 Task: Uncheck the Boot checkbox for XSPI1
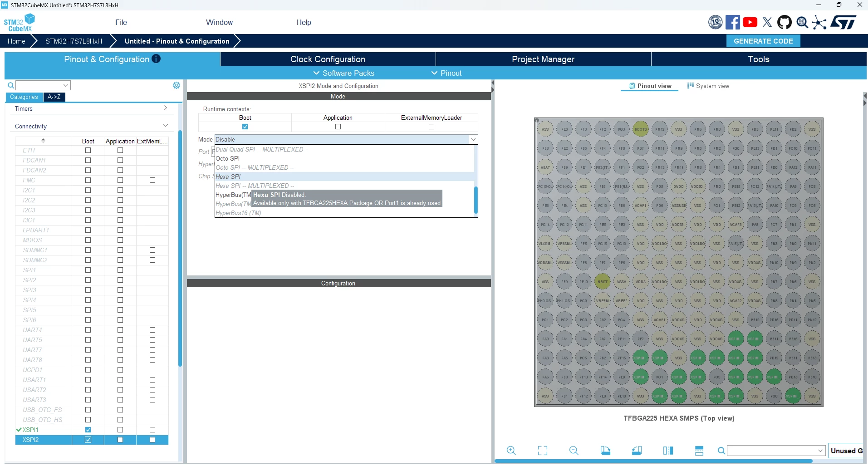click(x=88, y=430)
